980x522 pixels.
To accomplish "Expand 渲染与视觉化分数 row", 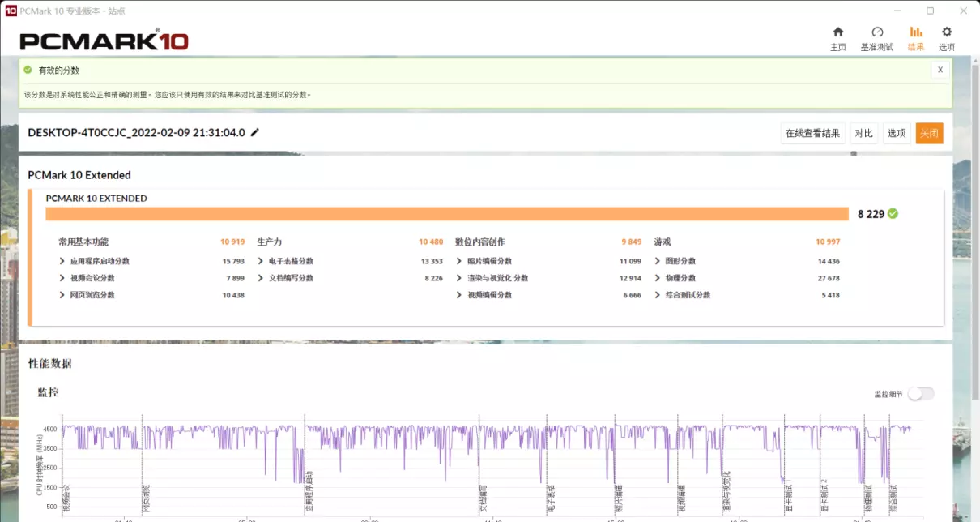I will [459, 278].
